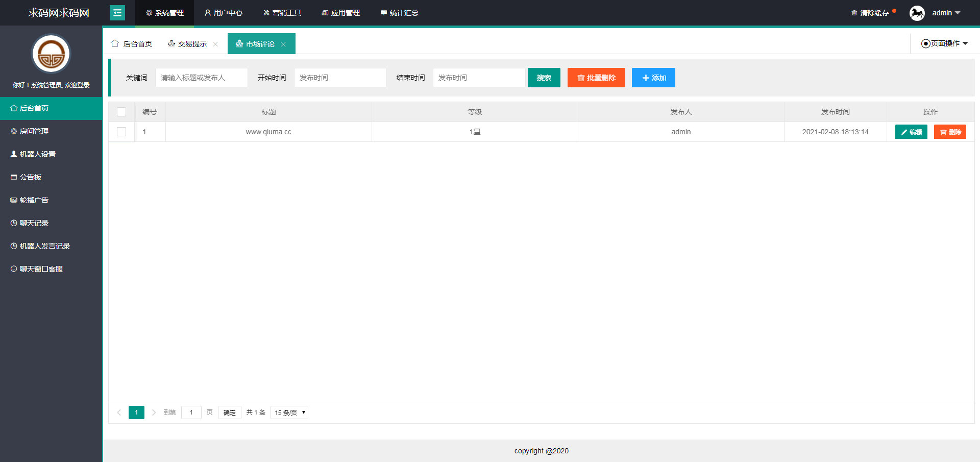The image size is (980, 462).
Task: Click the orange 批量删除 button
Action: click(596, 78)
